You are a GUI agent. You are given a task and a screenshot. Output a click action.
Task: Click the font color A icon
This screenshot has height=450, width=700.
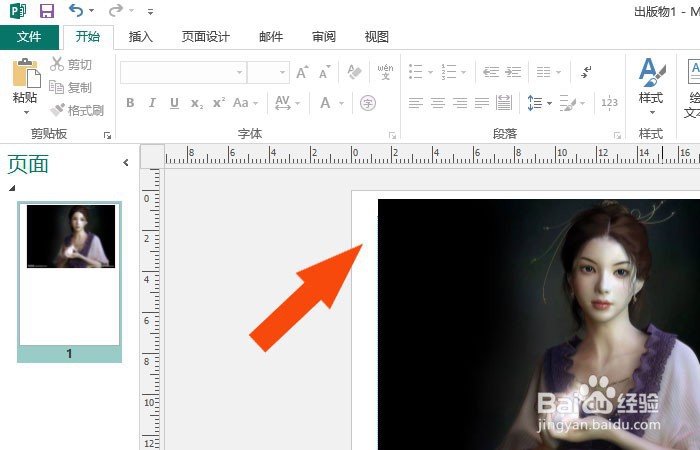point(325,103)
